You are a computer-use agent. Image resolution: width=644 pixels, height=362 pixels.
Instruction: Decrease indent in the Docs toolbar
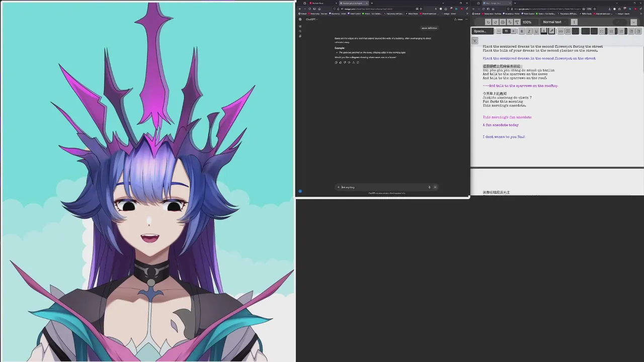click(631, 31)
